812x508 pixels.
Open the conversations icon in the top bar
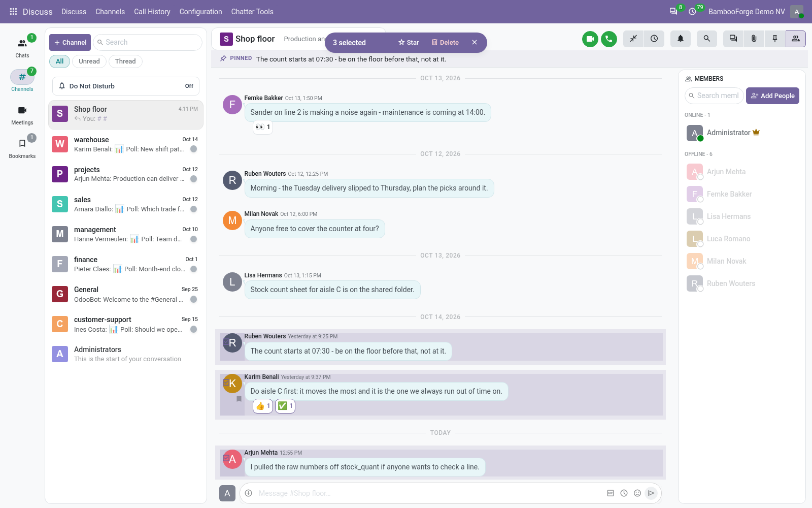(673, 11)
